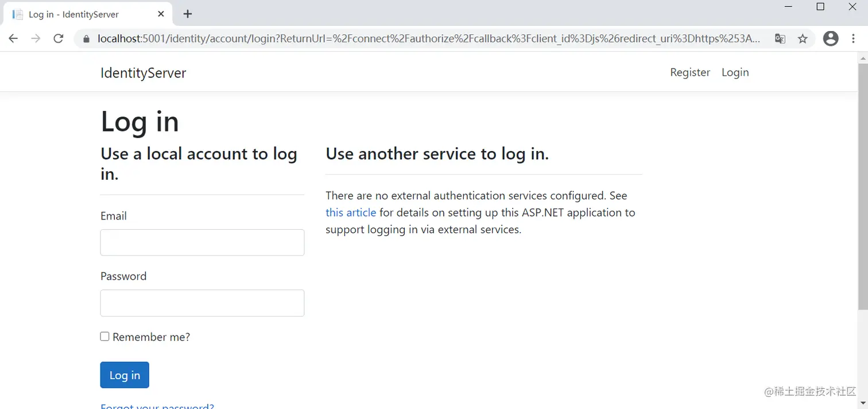
Task: Minimize the browser window
Action: (788, 7)
